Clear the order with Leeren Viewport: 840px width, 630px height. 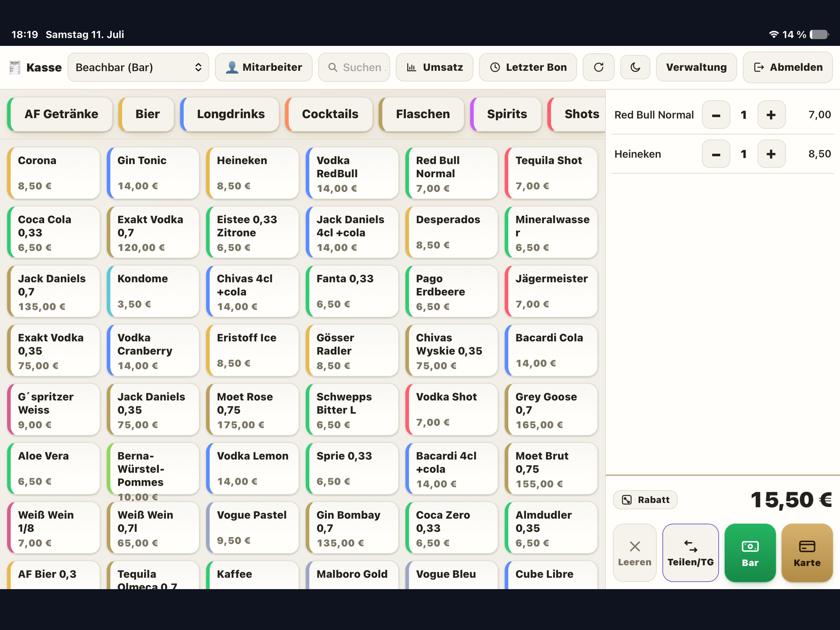(x=635, y=553)
